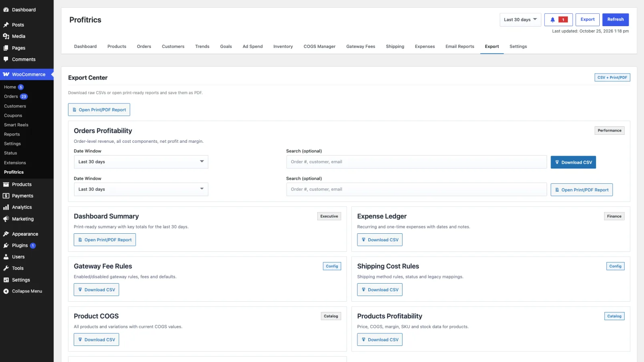
Task: Click the Products box icon in sidebar
Action: 6,185
